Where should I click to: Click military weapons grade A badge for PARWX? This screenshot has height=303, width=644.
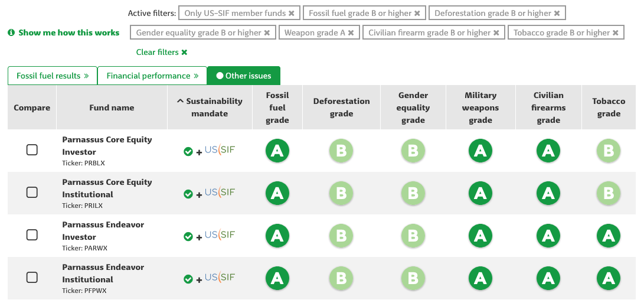480,236
